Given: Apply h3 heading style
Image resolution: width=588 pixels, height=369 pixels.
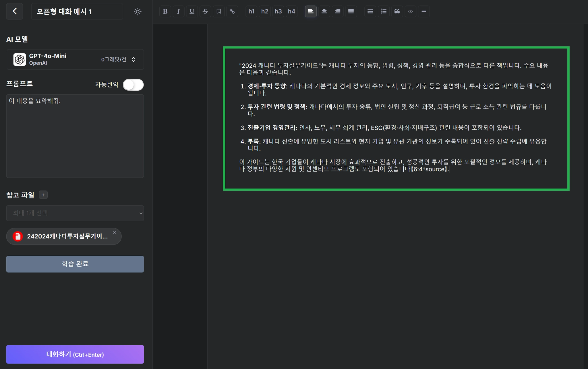Looking at the screenshot, I should [278, 11].
